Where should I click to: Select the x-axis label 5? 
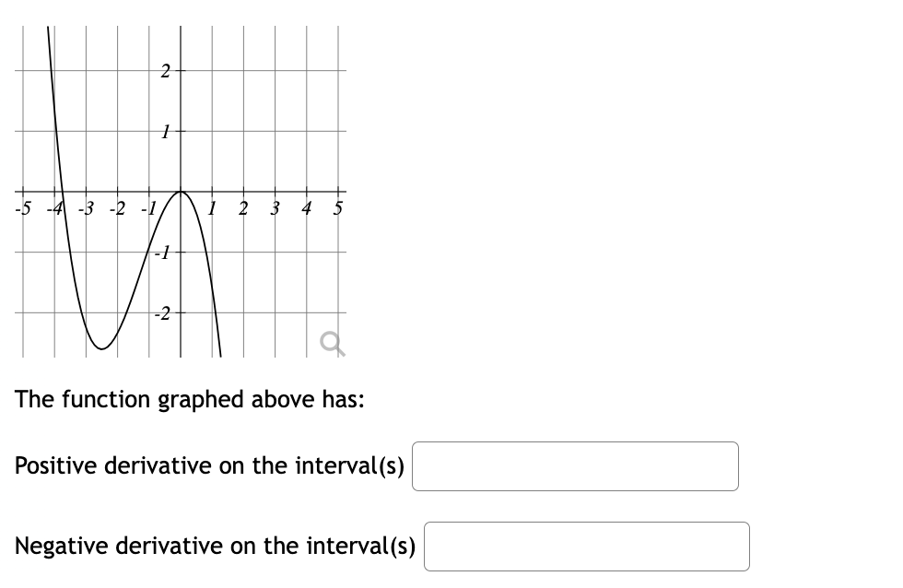(338, 208)
